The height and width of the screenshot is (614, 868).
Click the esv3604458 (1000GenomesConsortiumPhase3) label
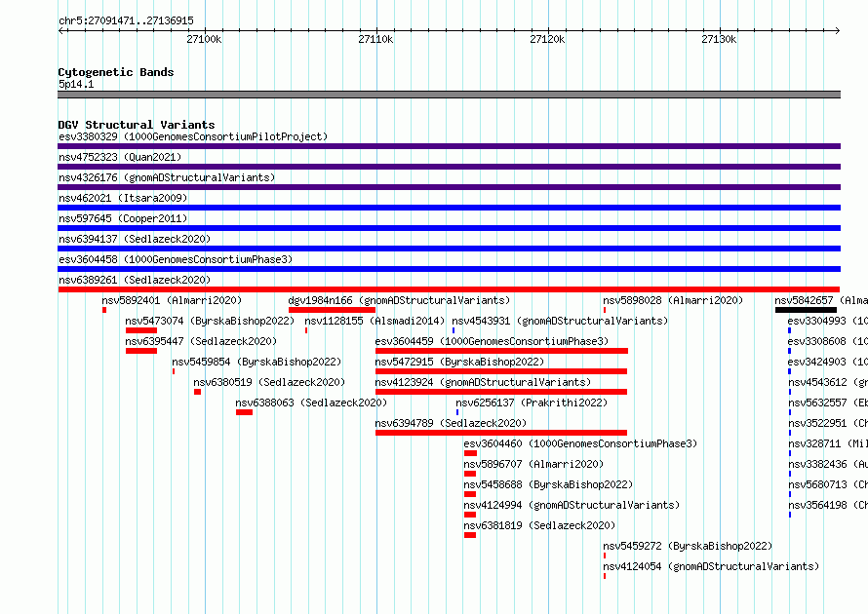pos(176,259)
